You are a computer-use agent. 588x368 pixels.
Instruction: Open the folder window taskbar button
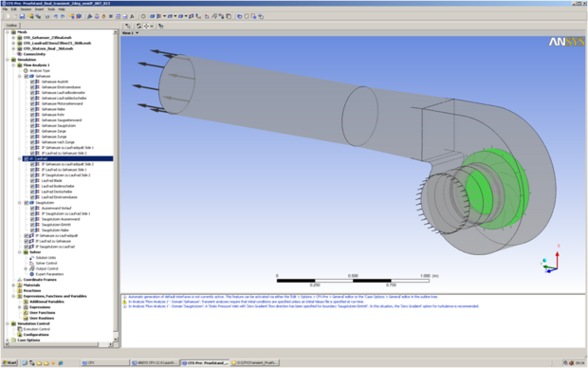(254, 362)
